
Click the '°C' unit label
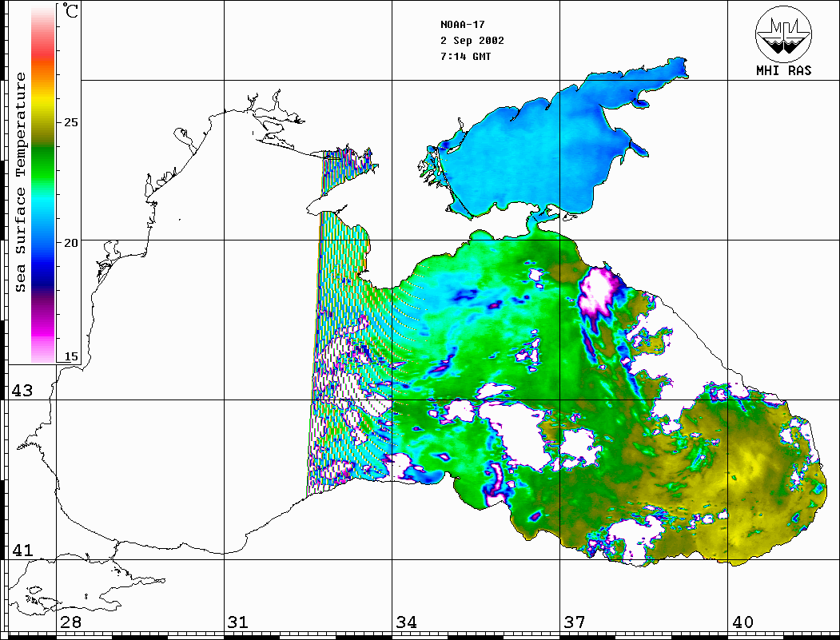coord(70,11)
